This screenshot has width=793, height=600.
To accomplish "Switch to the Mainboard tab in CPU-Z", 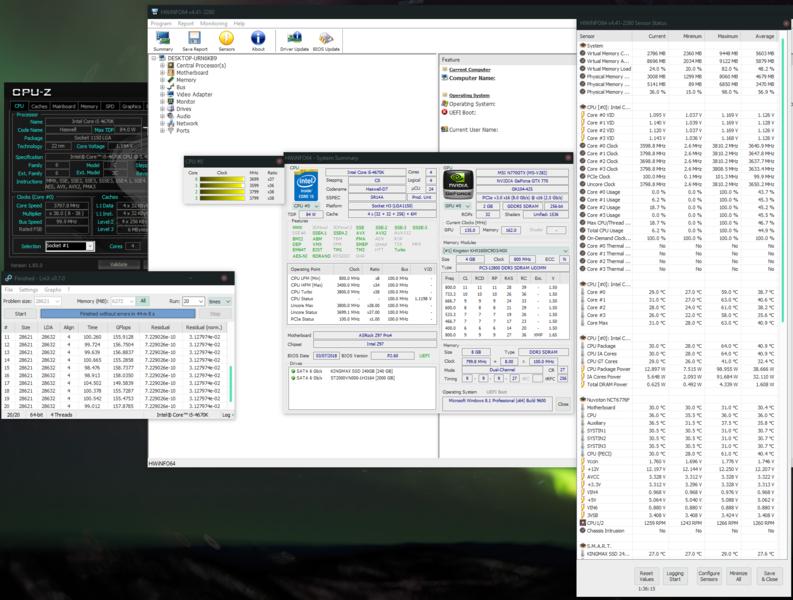I will [x=64, y=106].
